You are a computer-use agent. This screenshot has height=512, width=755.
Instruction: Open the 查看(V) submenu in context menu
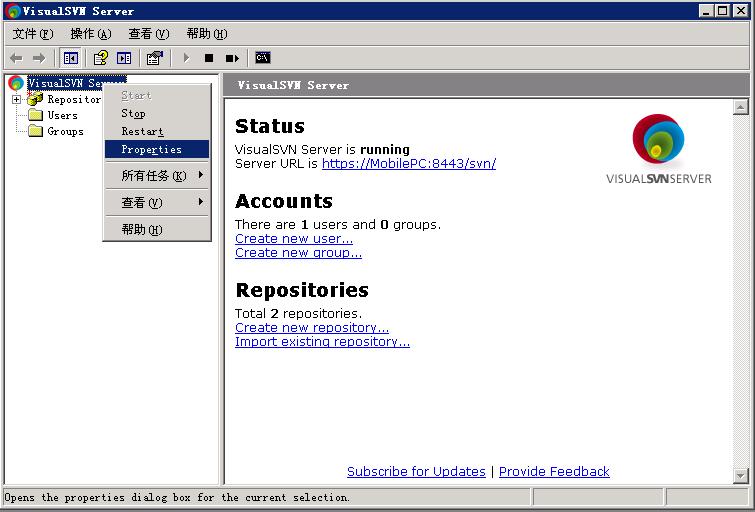(x=157, y=203)
